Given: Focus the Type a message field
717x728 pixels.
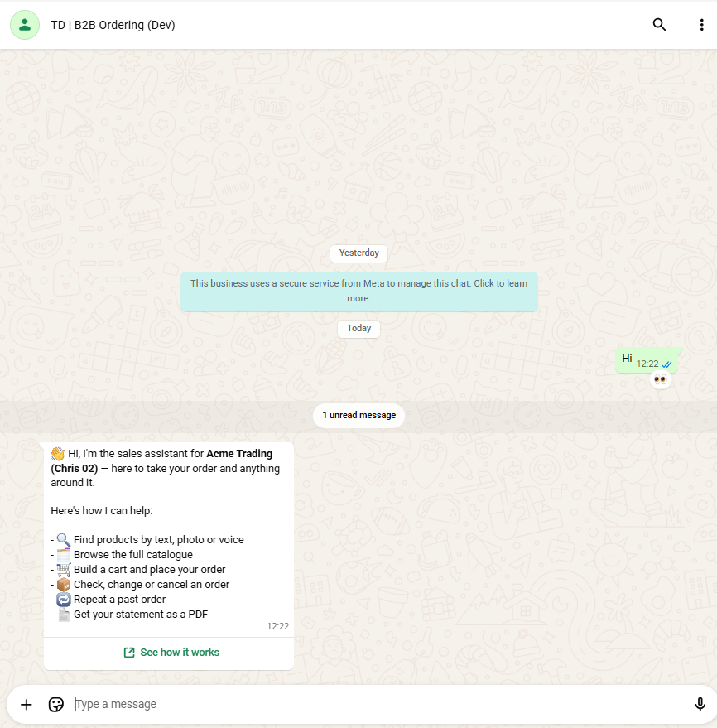Looking at the screenshot, I should [381, 704].
